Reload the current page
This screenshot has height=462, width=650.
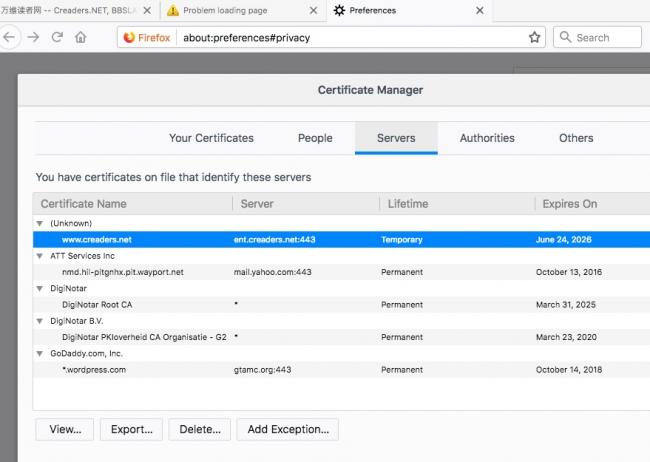pos(57,37)
